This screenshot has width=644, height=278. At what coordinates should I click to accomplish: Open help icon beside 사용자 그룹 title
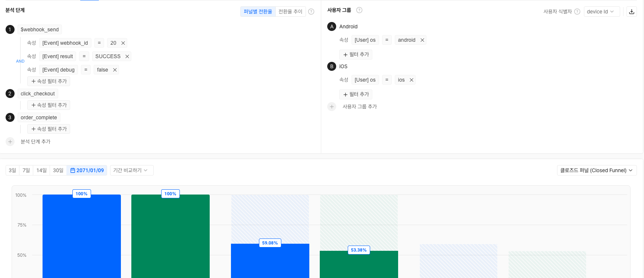[359, 10]
